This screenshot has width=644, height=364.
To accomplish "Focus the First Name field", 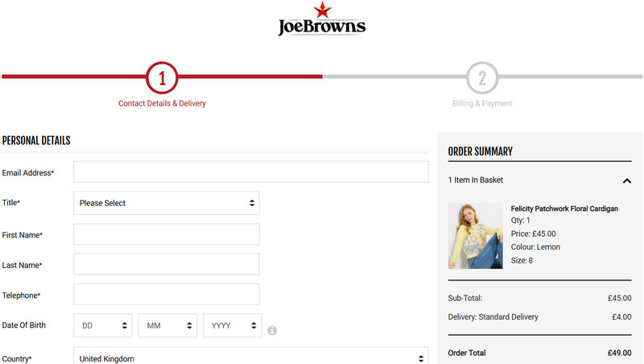I will 167,234.
